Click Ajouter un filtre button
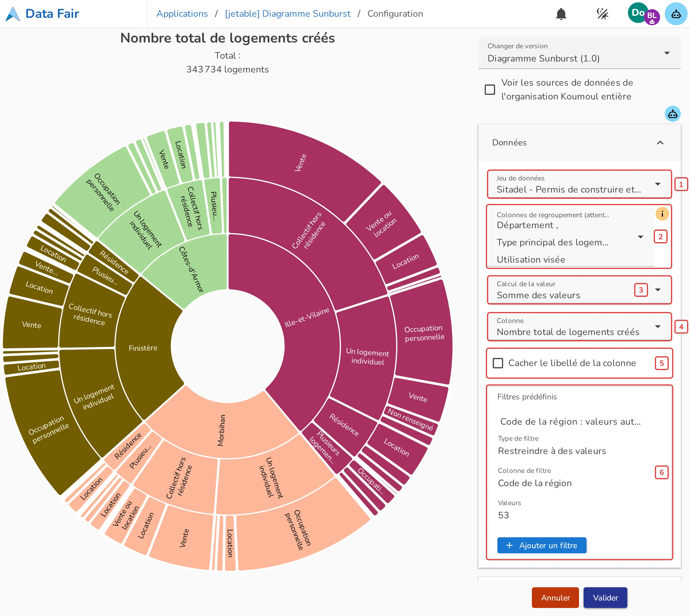 (542, 545)
